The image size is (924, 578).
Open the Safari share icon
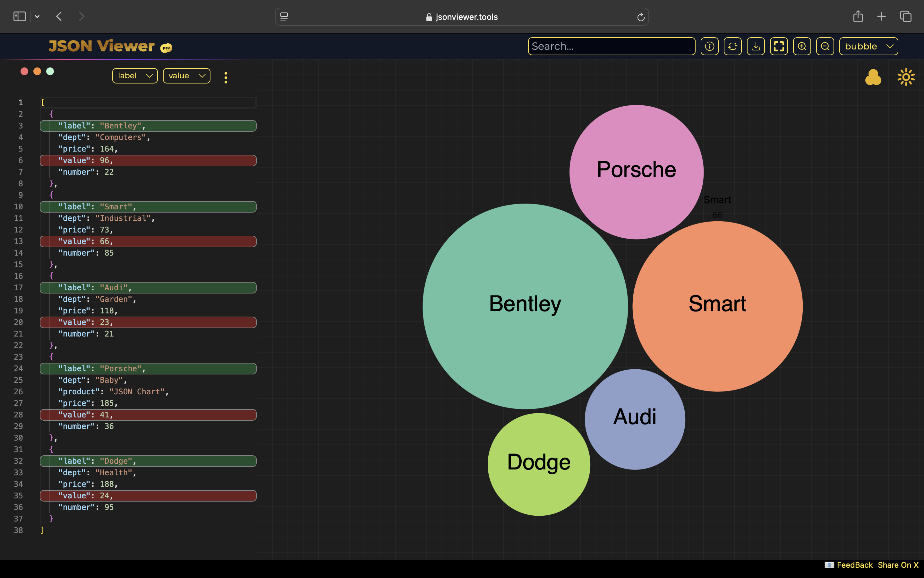coord(858,16)
